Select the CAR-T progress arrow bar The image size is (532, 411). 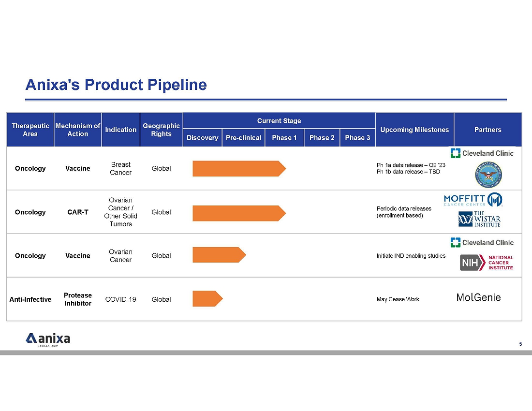(x=239, y=213)
